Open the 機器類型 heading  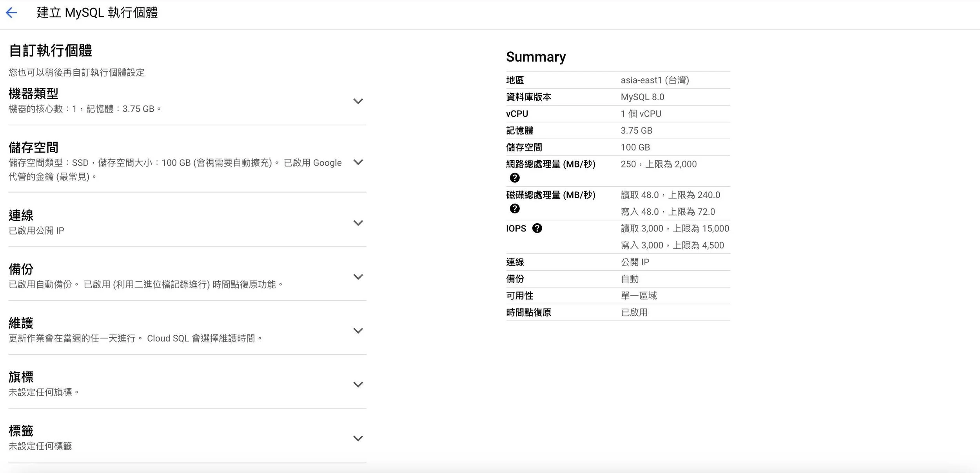[33, 94]
